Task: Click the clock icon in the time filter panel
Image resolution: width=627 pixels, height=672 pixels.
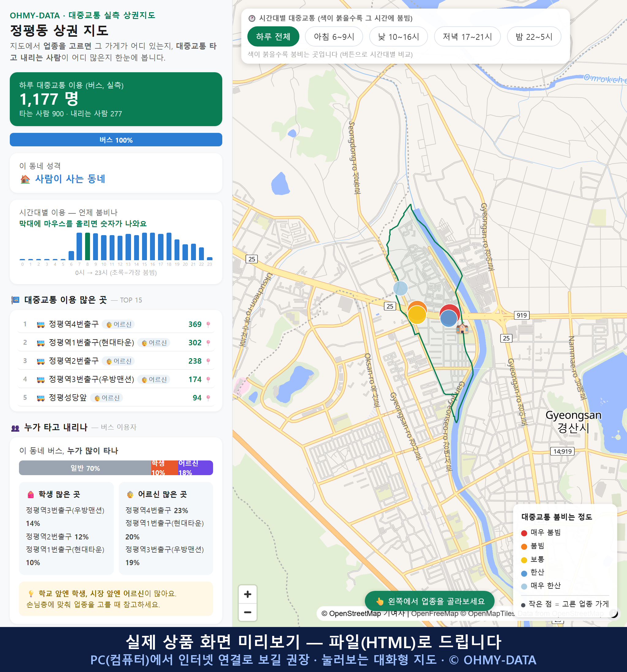Action: 252,18
